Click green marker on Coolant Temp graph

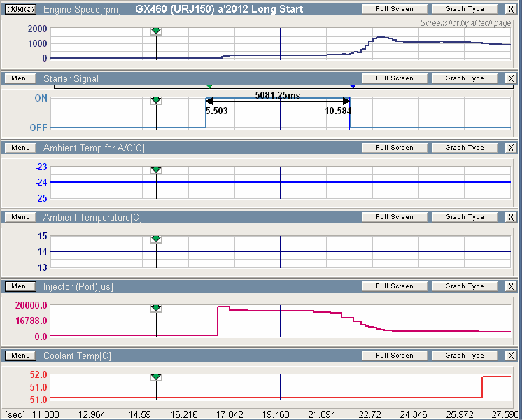[156, 378]
